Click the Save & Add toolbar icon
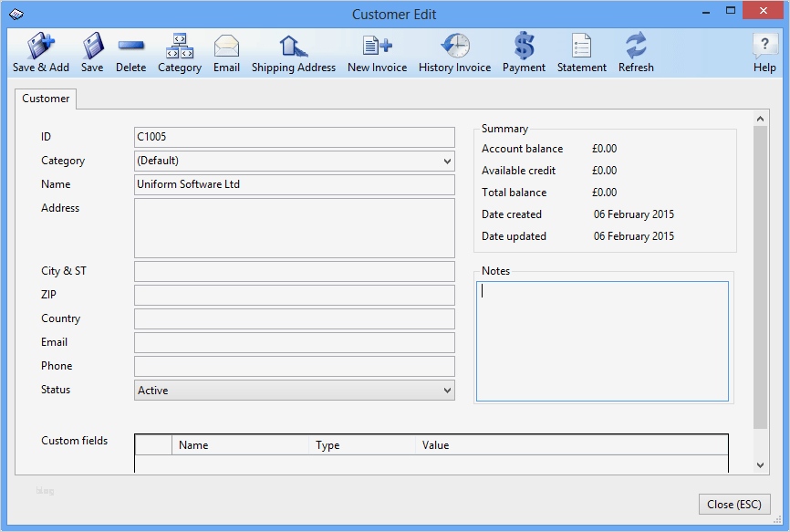This screenshot has width=790, height=532. pyautogui.click(x=41, y=46)
